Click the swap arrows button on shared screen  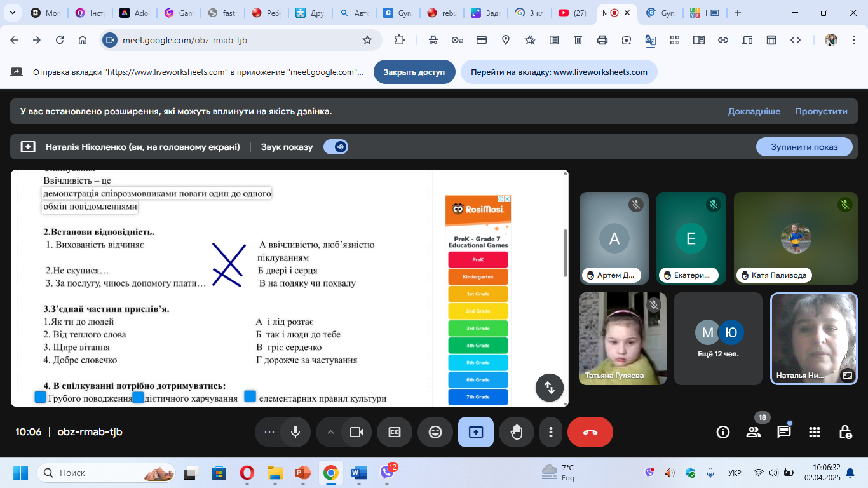pyautogui.click(x=550, y=388)
